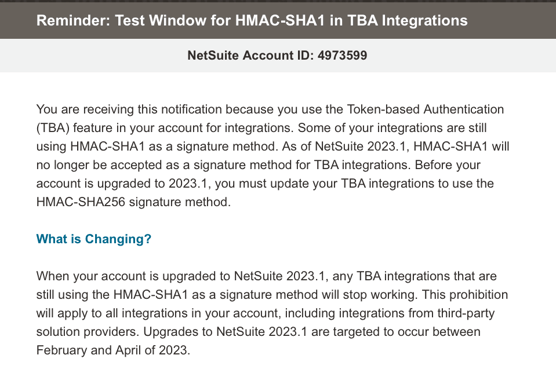Click HMAC-SHA1 in the banner title
Screen dimensions: 556x377
(x=280, y=21)
